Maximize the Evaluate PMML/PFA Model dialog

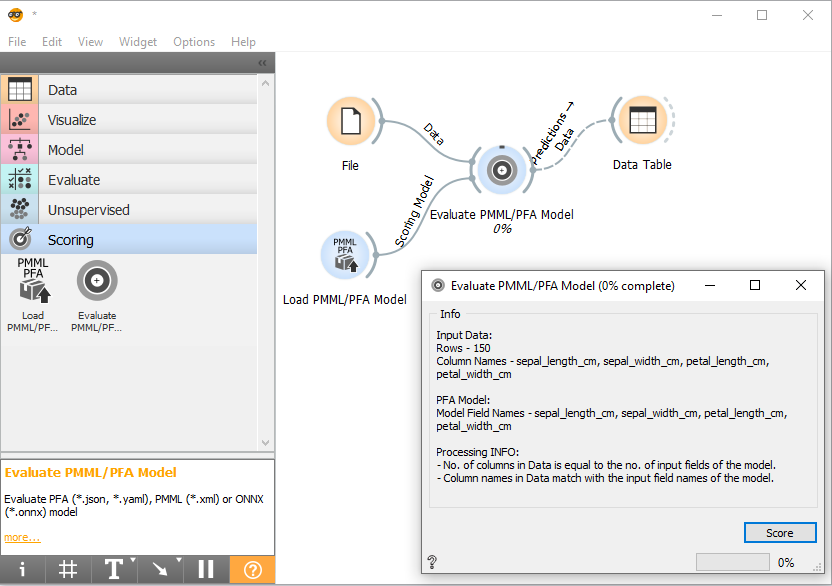pos(755,285)
